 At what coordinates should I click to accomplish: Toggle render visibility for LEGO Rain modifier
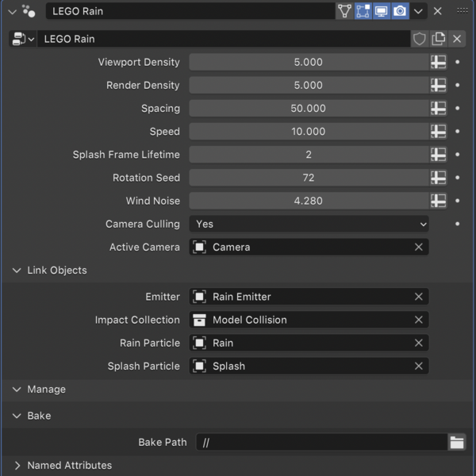pyautogui.click(x=400, y=11)
